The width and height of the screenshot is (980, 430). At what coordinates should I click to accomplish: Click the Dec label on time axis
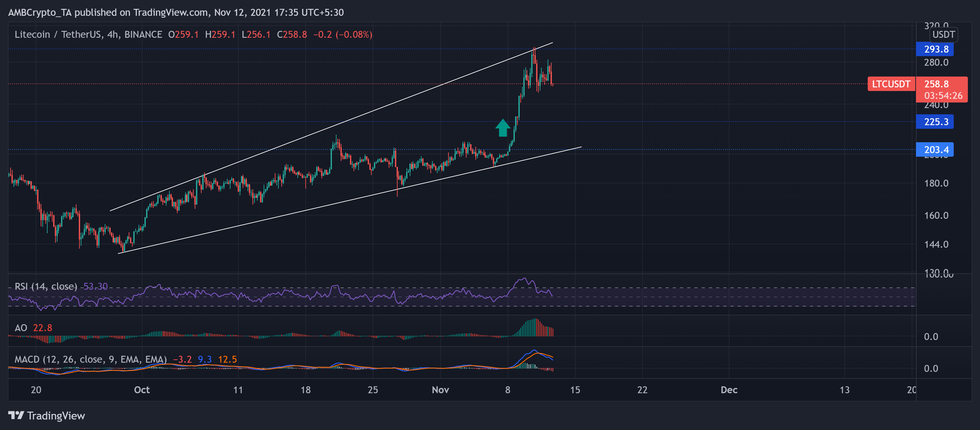coord(729,390)
